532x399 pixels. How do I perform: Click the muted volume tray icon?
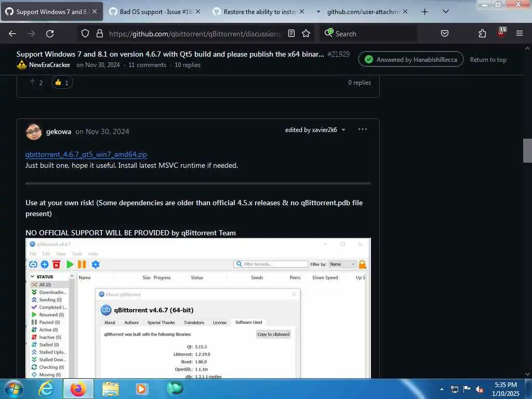coord(480,389)
